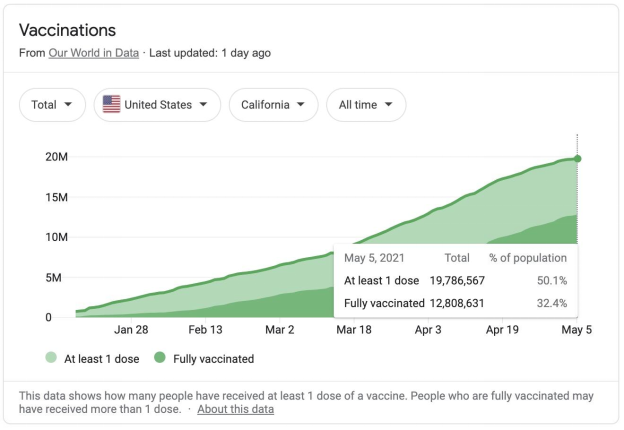Expand the United States country dropdown
Viewport: 624px width, 430px height.
157,105
